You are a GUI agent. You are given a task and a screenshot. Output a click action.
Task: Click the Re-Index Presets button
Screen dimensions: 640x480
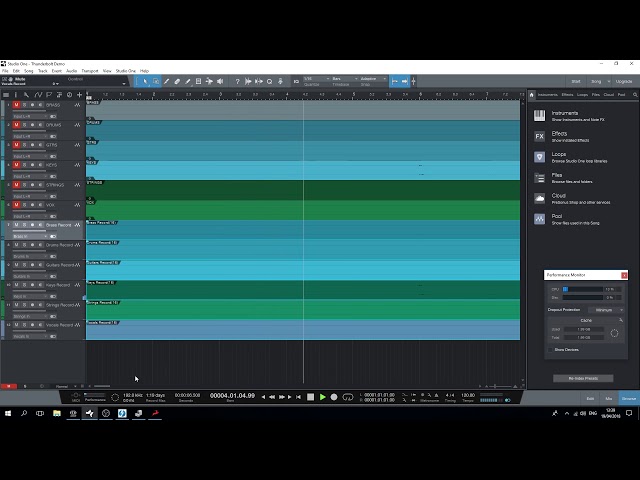(x=583, y=378)
